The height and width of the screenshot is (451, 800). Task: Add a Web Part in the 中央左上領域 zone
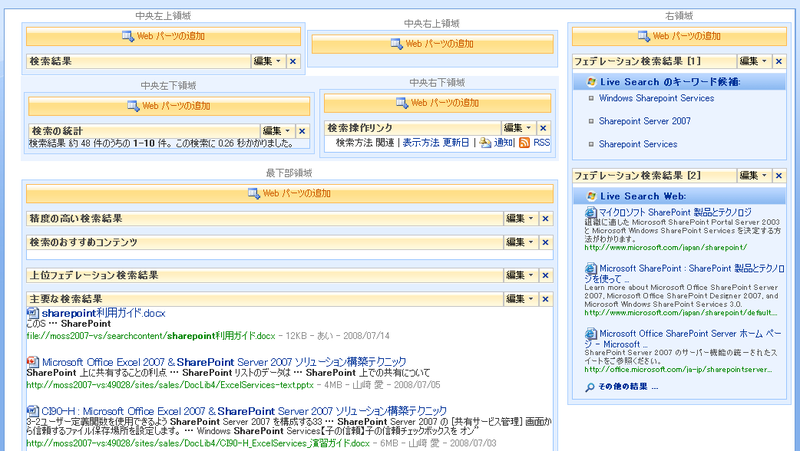point(163,36)
